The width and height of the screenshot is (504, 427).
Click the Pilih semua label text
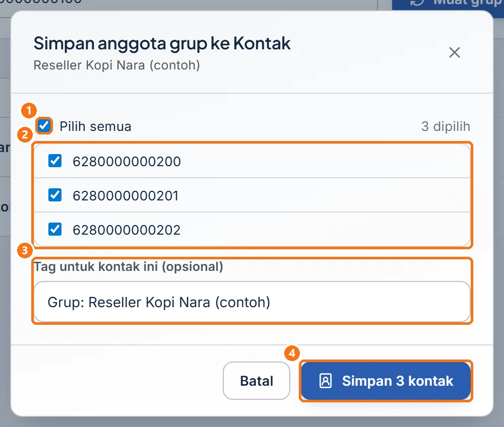click(95, 126)
